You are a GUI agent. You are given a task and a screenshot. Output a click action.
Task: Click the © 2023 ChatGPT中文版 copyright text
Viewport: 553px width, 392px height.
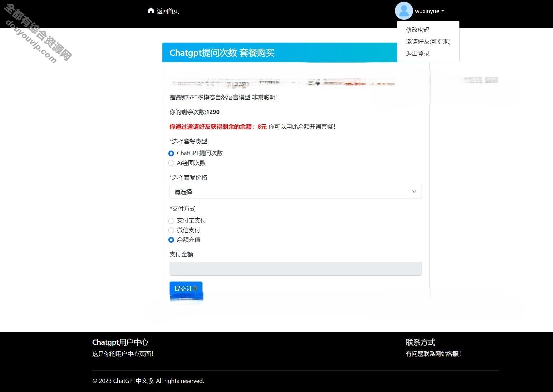coord(148,381)
